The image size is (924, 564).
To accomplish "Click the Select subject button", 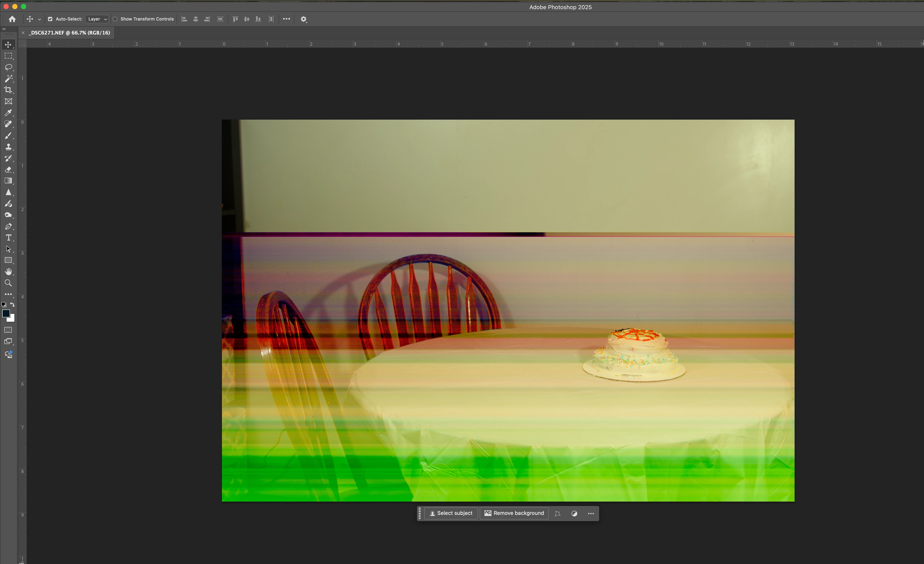I will click(x=451, y=513).
